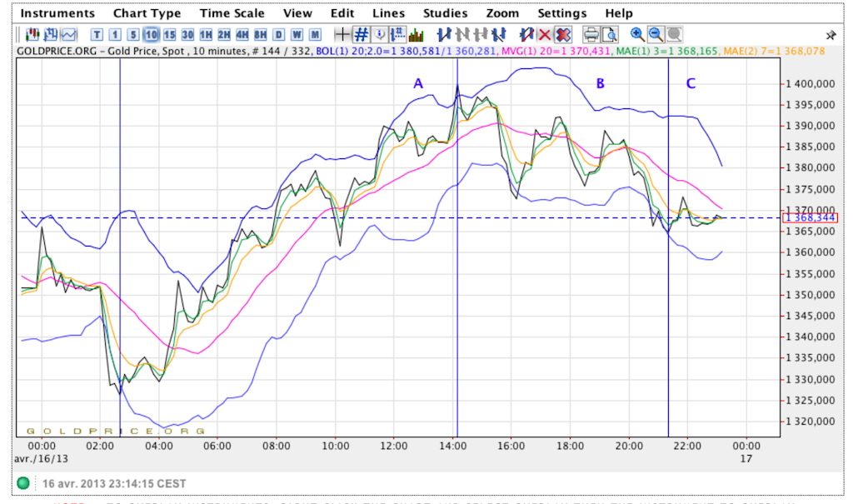Toggle the chart grid (#) button
Image resolution: width=853 pixels, height=504 pixels.
click(x=361, y=35)
